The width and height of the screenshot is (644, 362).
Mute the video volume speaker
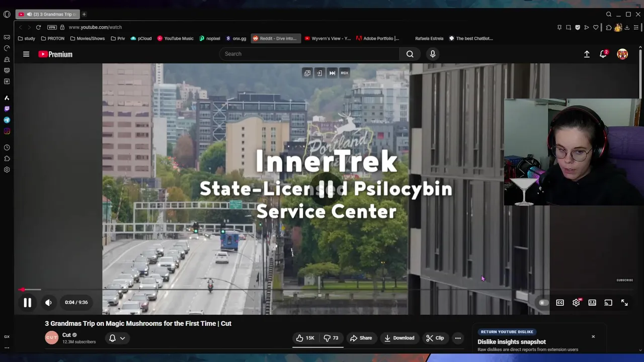point(48,303)
